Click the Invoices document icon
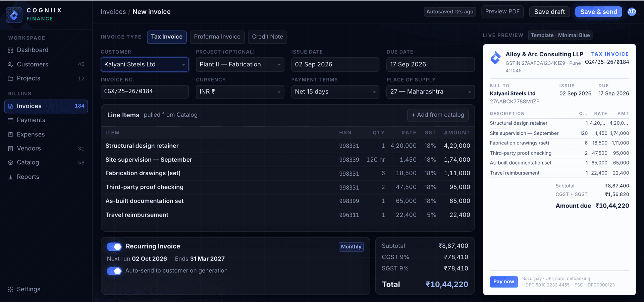 (x=10, y=106)
